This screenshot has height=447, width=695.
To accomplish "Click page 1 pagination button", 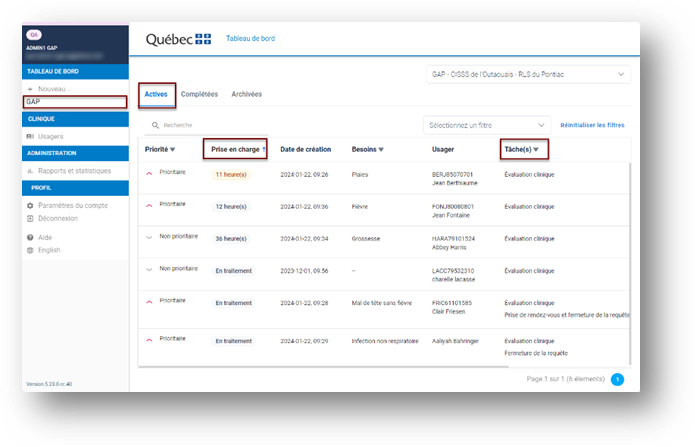I will tap(617, 380).
